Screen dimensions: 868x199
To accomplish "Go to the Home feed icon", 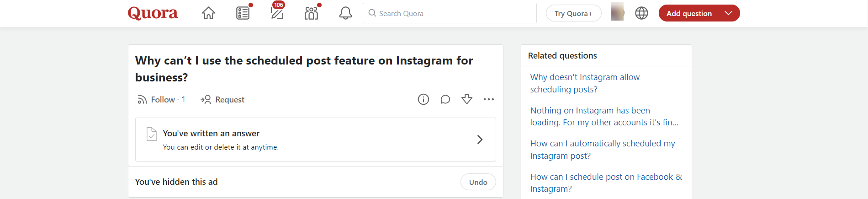I will coord(208,13).
